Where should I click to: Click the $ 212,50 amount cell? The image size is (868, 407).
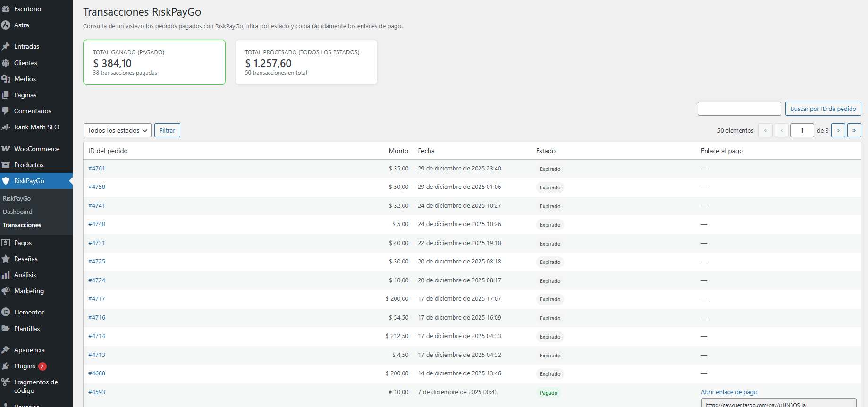(397, 336)
